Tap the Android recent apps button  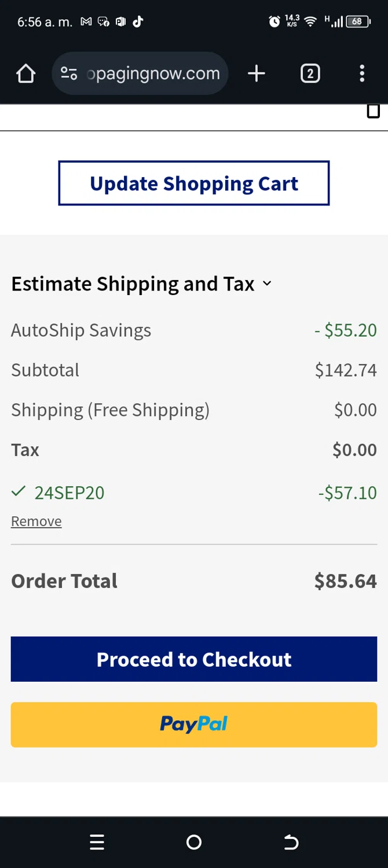click(x=97, y=842)
